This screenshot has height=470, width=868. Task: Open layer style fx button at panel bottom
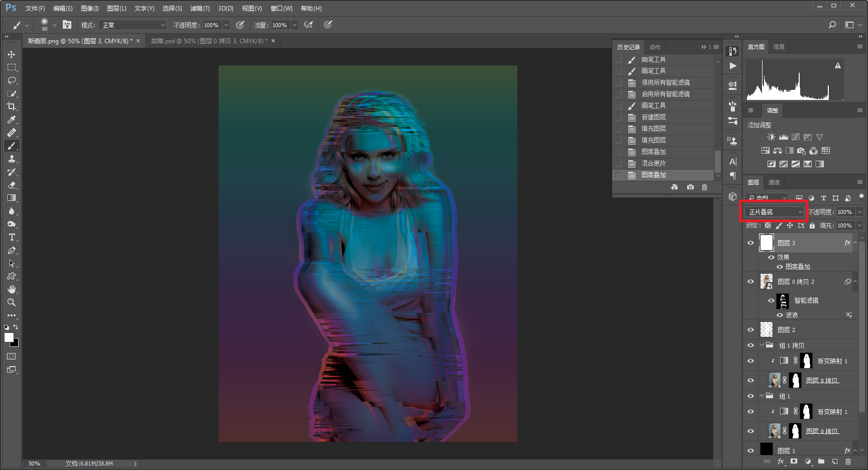781,461
